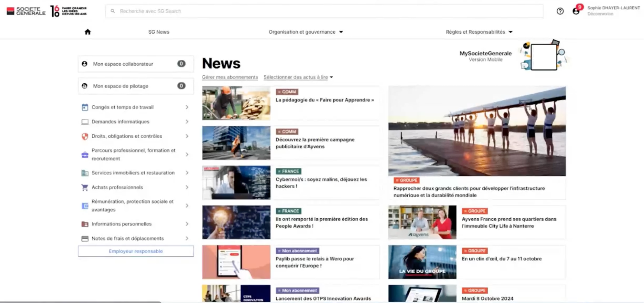Click the Employeur responsable button

[136, 251]
